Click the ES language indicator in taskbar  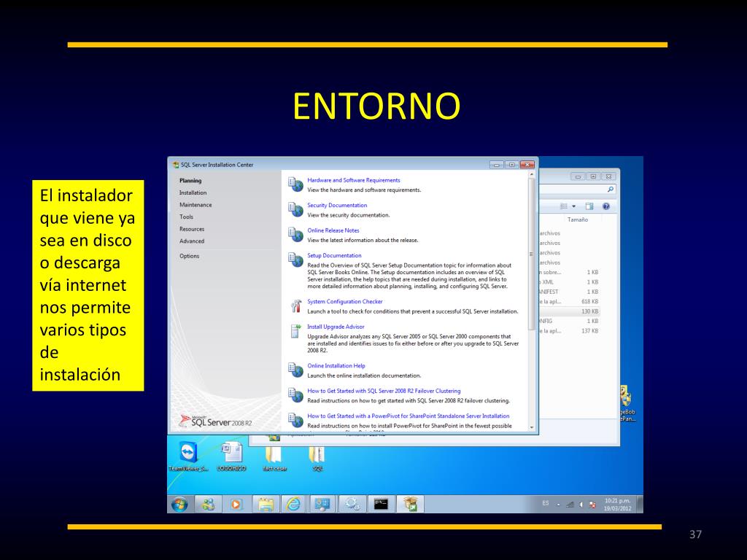(x=546, y=503)
